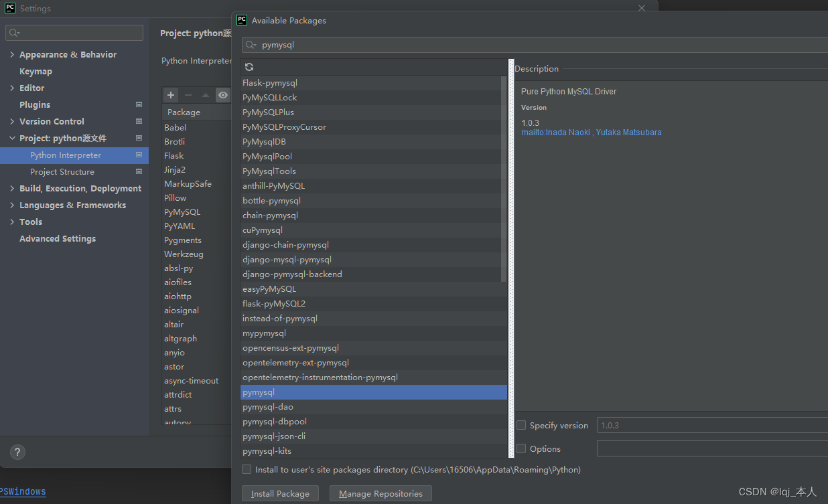This screenshot has width=828, height=504.
Task: Open the PSWindows link at bottom left
Action: pyautogui.click(x=23, y=492)
